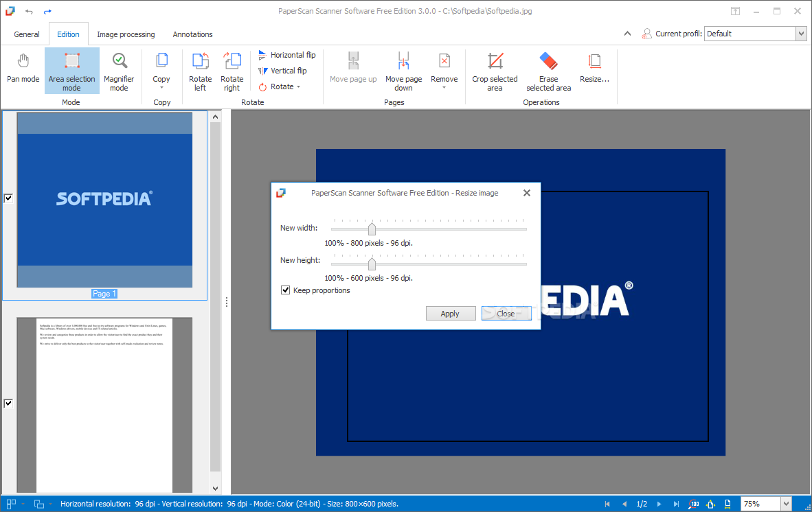Open the Annotations tab
Viewport: 812px width, 512px height.
click(192, 34)
